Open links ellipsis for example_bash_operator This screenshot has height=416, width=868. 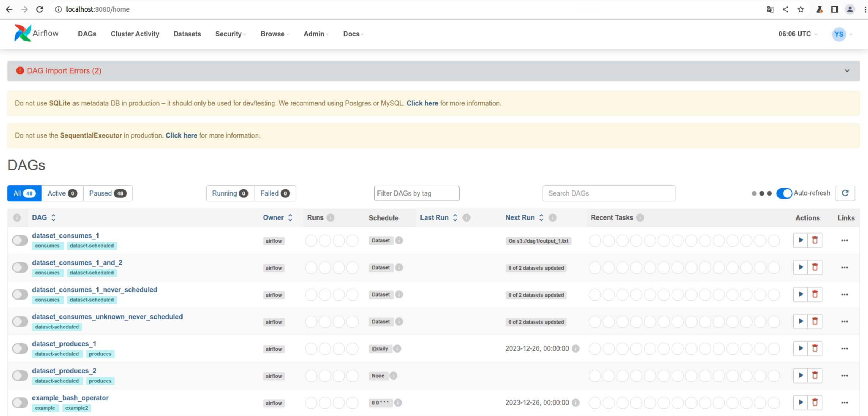point(844,402)
